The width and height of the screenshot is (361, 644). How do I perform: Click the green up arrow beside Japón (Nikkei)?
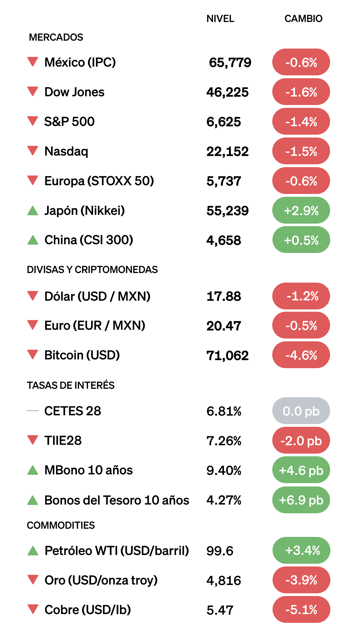[33, 211]
